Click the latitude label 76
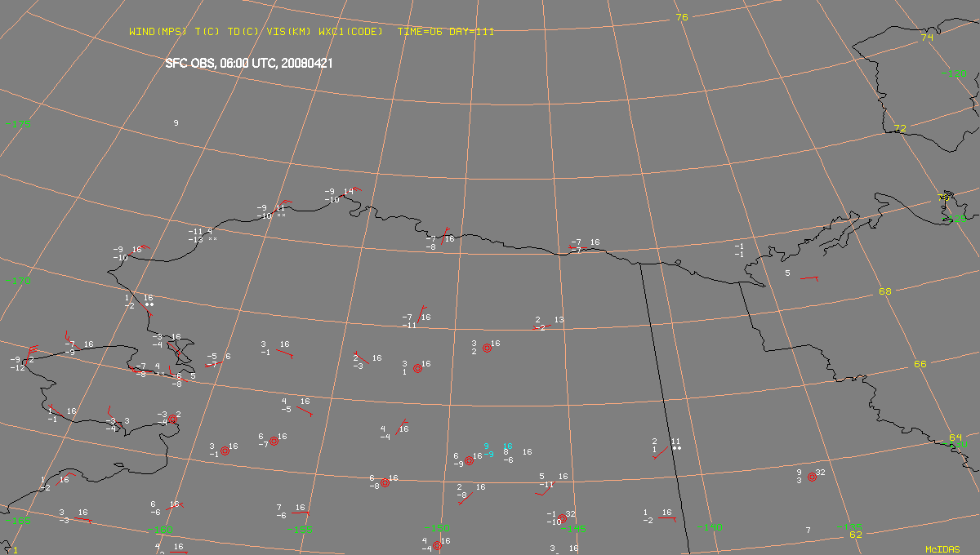This screenshot has height=555, width=980. [x=683, y=17]
